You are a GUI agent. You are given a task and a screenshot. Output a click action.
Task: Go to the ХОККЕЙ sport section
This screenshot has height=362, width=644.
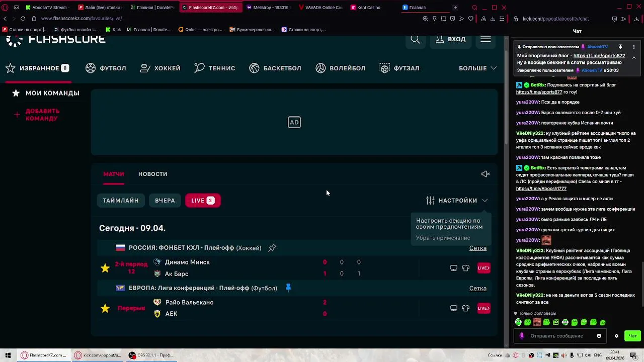[x=160, y=68]
